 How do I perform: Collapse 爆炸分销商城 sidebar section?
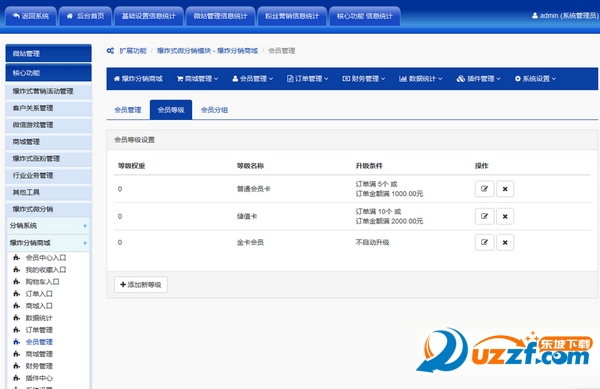(x=85, y=243)
